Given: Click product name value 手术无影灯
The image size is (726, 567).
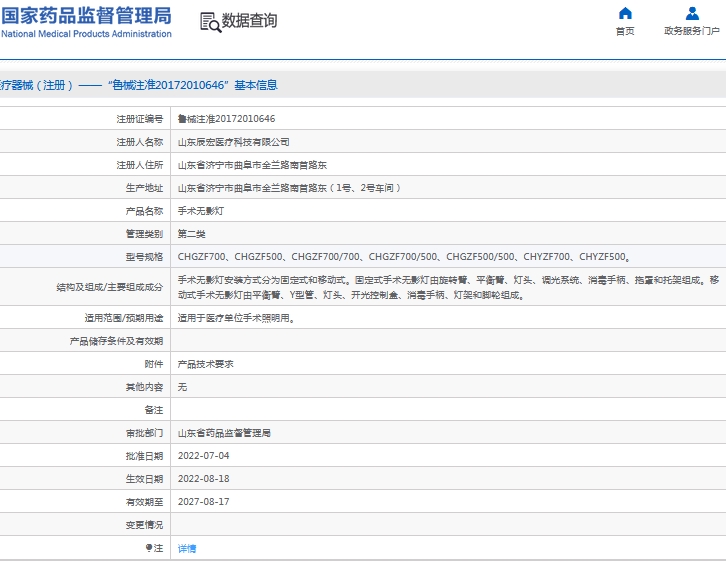Looking at the screenshot, I should [199, 211].
